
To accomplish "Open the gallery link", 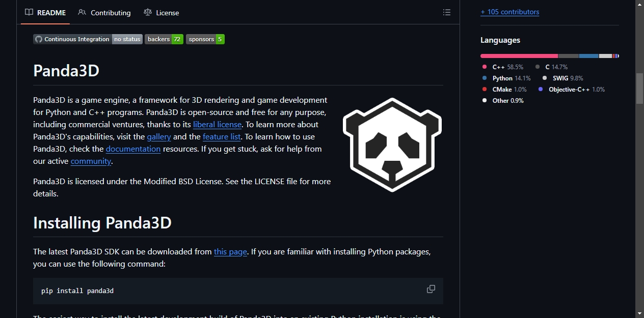I will click(x=159, y=136).
